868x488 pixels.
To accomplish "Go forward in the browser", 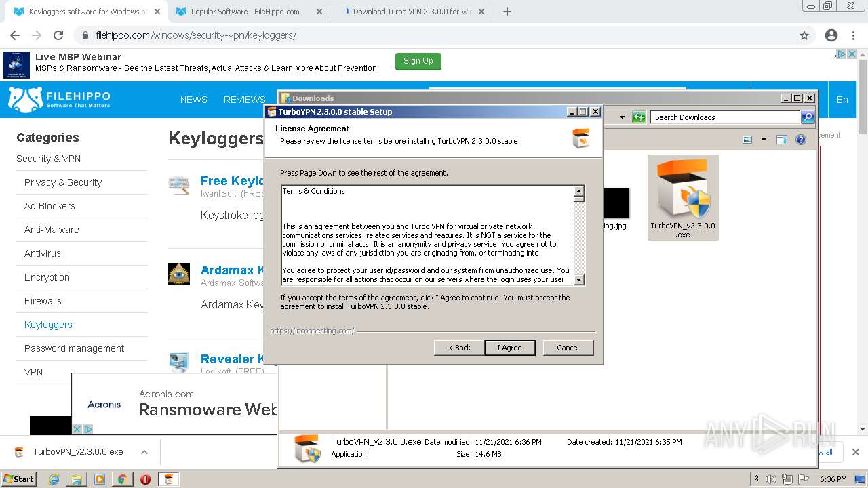I will coord(37,35).
